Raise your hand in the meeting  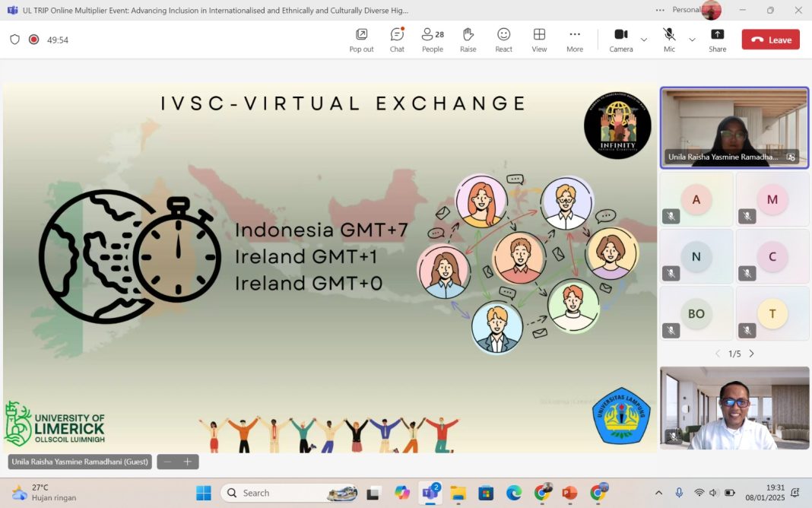point(468,40)
